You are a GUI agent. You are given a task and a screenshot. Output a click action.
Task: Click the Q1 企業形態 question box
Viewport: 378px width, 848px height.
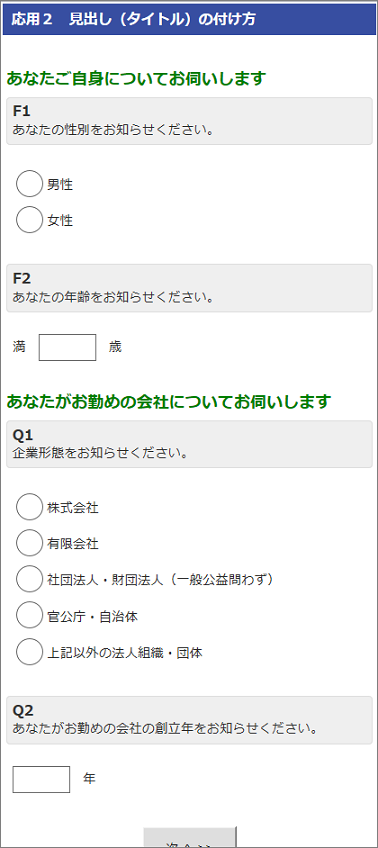pos(189,444)
